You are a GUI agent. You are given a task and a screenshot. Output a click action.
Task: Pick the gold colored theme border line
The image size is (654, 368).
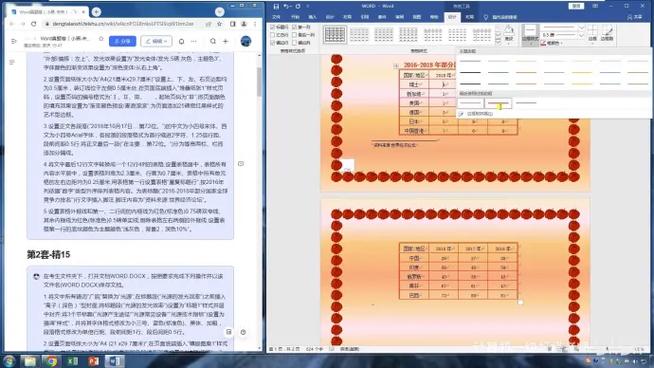coord(582,72)
